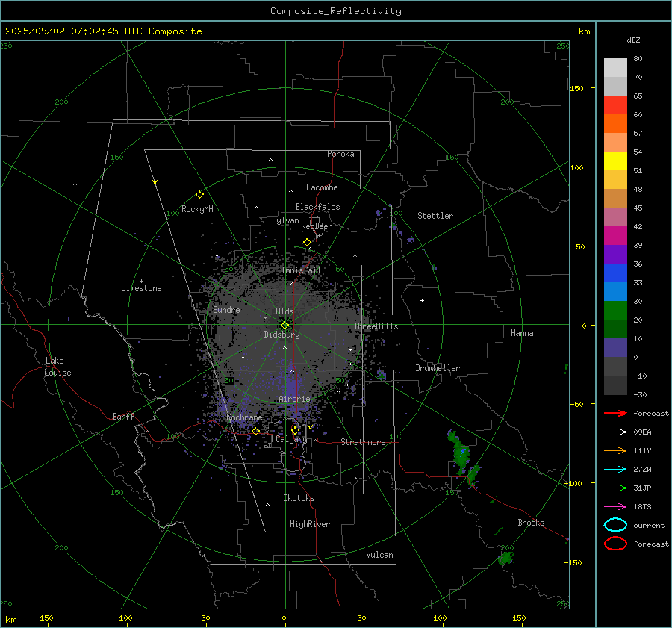The height and width of the screenshot is (628, 672).
Task: Click the Composite_Reflectivity title
Action: tap(336, 11)
